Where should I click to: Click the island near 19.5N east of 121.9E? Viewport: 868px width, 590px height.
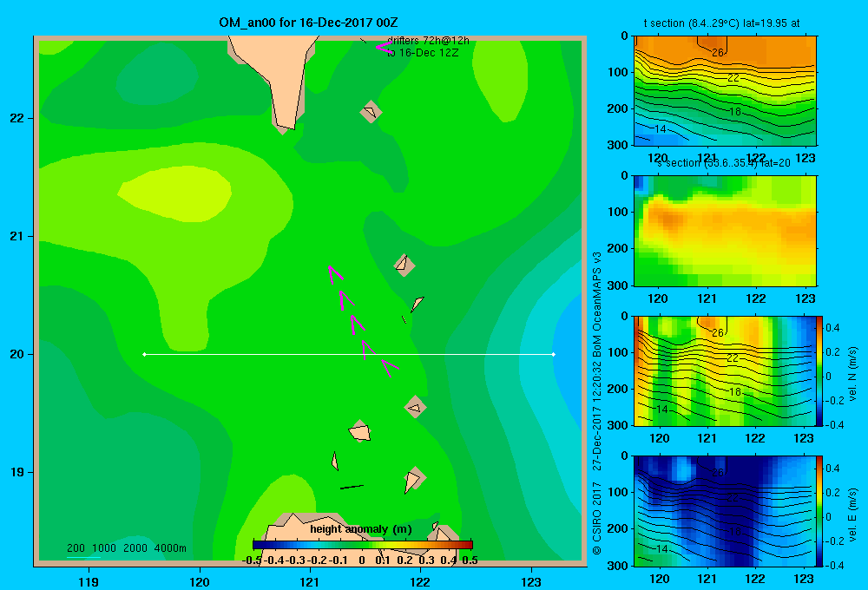(415, 407)
